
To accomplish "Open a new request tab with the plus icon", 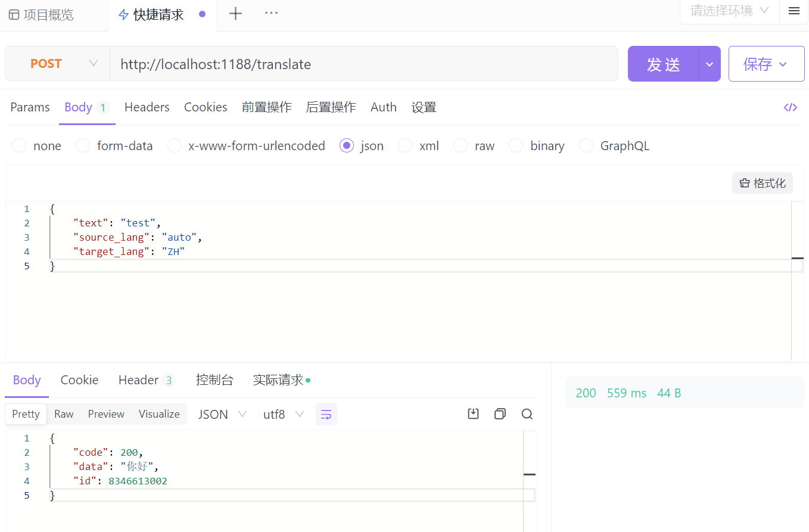I will click(235, 13).
